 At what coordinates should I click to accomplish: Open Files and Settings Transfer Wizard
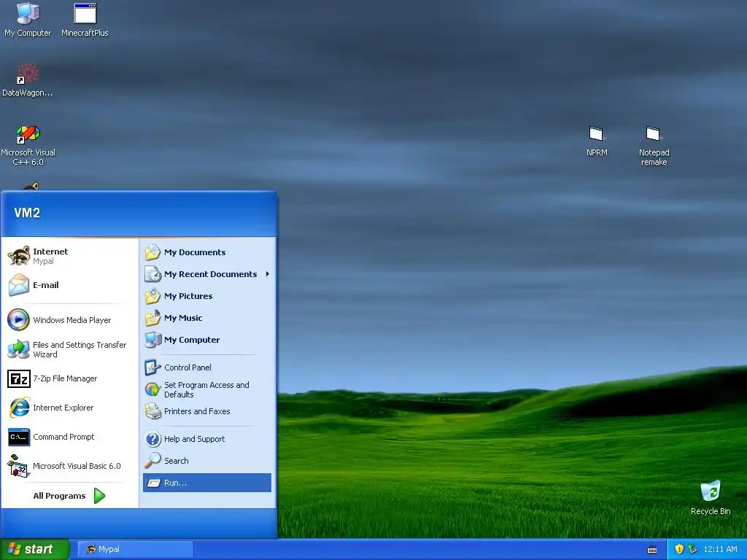(x=69, y=349)
